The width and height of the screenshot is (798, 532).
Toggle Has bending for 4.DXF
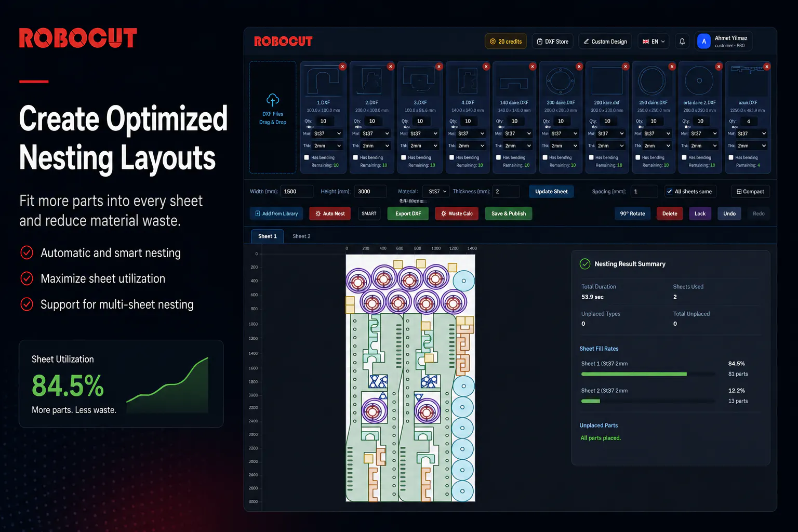(451, 157)
